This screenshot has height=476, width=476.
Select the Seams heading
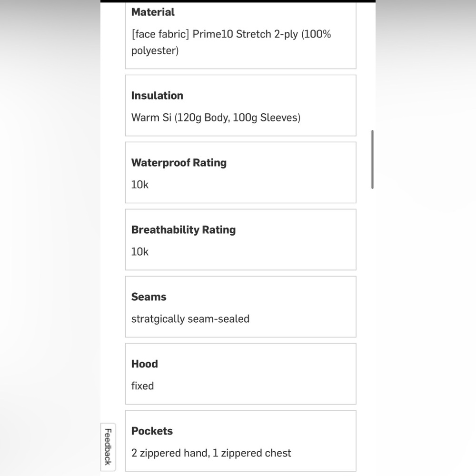click(x=149, y=297)
